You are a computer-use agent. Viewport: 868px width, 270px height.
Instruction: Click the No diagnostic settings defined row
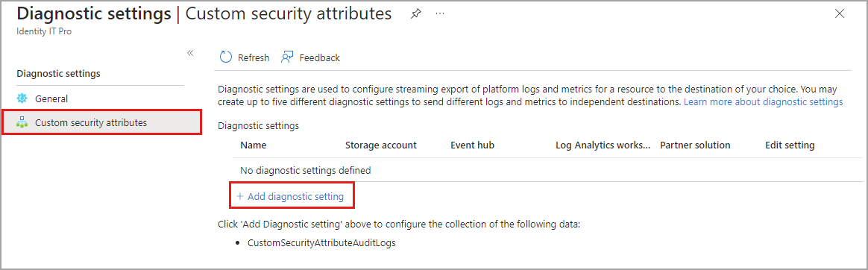point(547,170)
